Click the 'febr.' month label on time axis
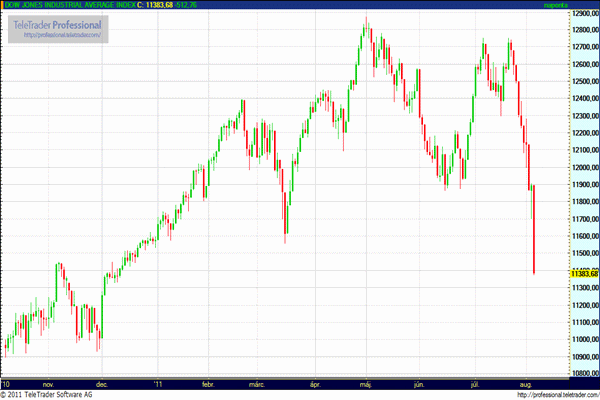 pyautogui.click(x=208, y=383)
